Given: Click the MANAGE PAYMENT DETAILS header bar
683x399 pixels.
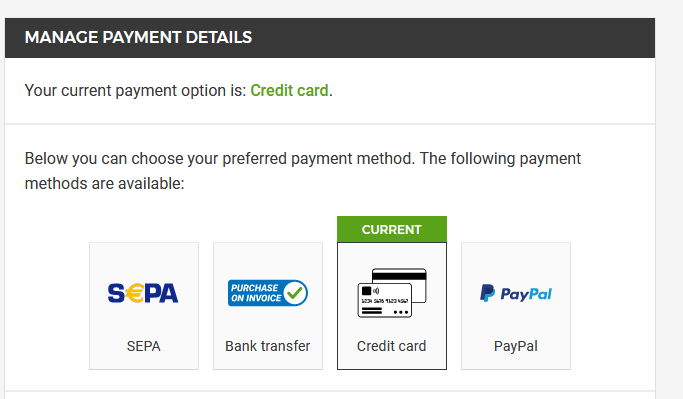Looking at the screenshot, I should [330, 38].
